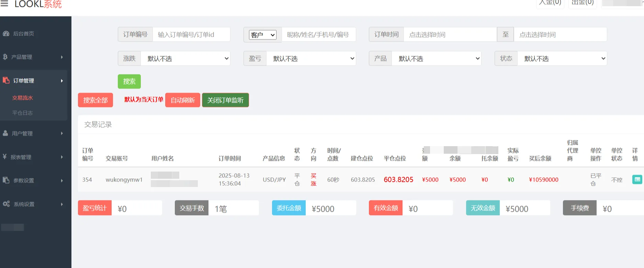The width and height of the screenshot is (644, 268).
Task: Toggle the 关闭订单监听 button
Action: pyautogui.click(x=225, y=100)
